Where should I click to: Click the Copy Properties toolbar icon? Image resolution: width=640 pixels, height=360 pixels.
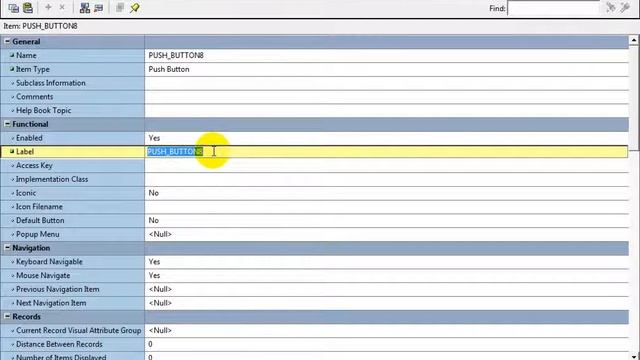(x=13, y=8)
